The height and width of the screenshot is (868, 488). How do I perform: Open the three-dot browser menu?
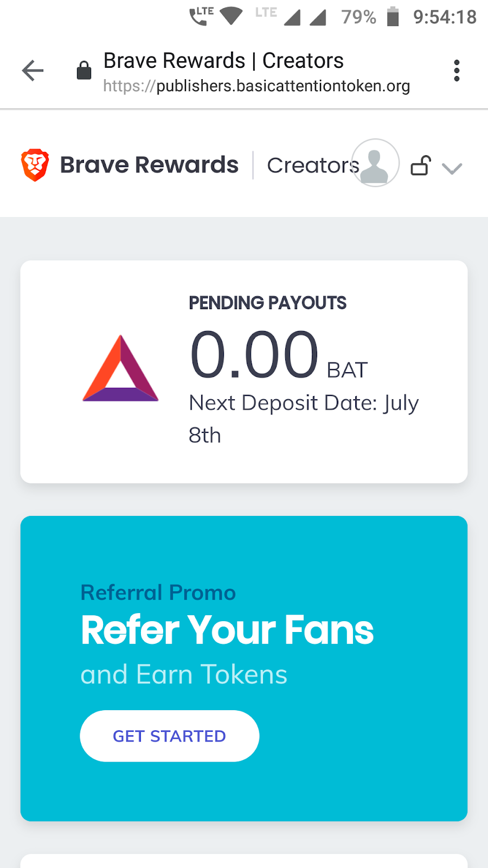coord(457,71)
